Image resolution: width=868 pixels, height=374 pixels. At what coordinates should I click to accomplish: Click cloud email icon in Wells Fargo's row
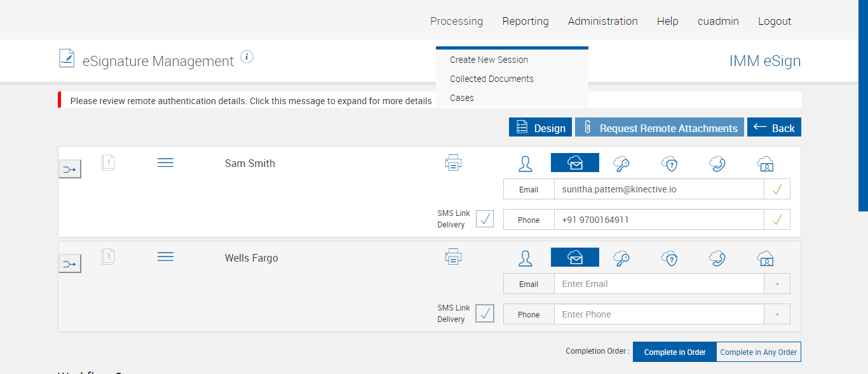point(574,257)
